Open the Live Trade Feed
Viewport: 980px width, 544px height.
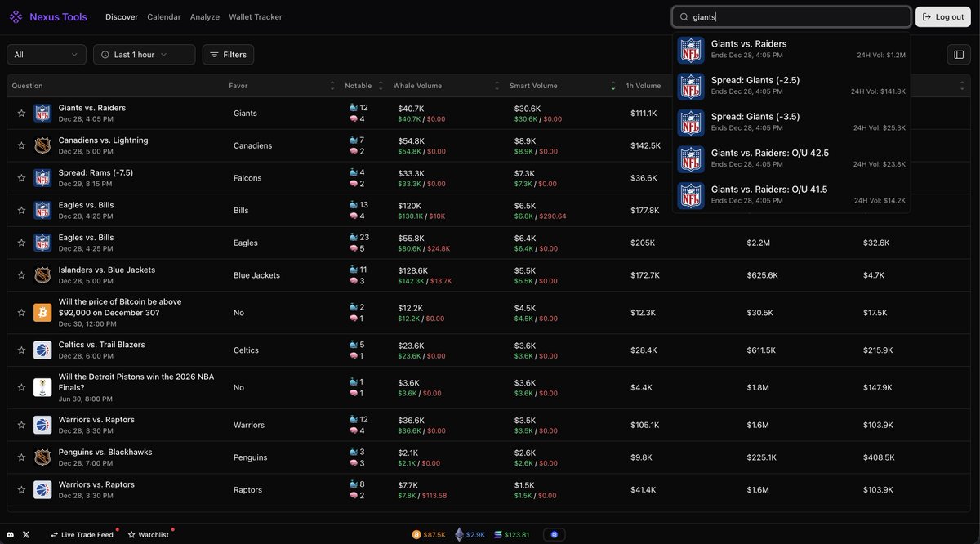coord(82,535)
